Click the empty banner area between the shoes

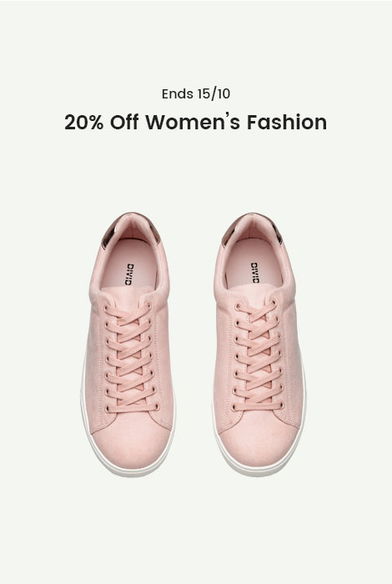193,345
